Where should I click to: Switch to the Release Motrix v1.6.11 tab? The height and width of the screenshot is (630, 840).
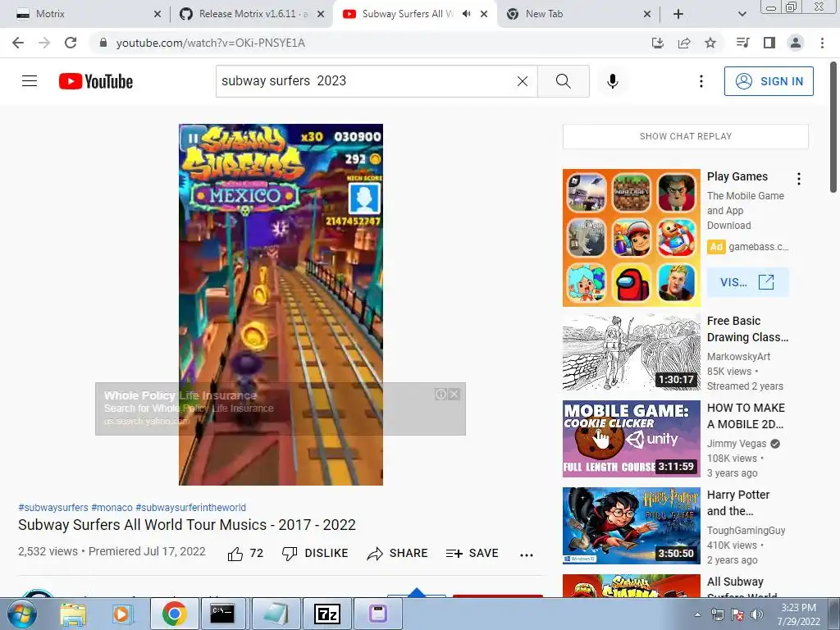251,14
